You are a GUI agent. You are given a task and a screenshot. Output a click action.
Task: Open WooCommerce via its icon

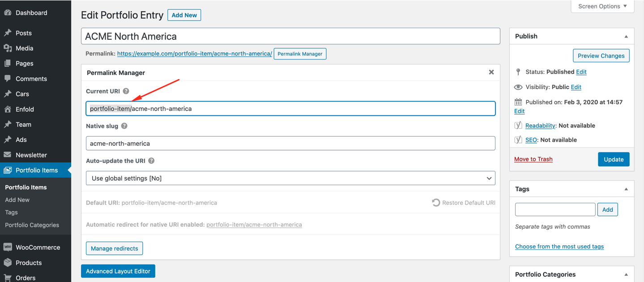click(x=9, y=247)
